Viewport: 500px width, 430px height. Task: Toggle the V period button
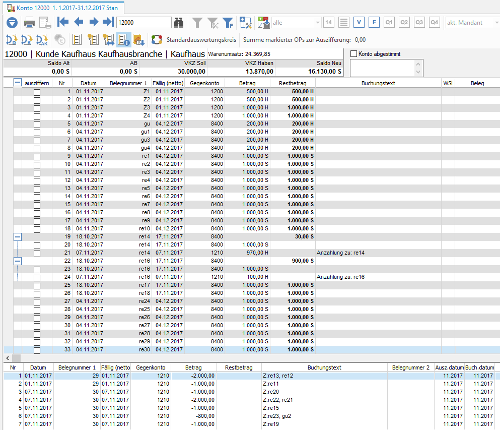(x=359, y=22)
